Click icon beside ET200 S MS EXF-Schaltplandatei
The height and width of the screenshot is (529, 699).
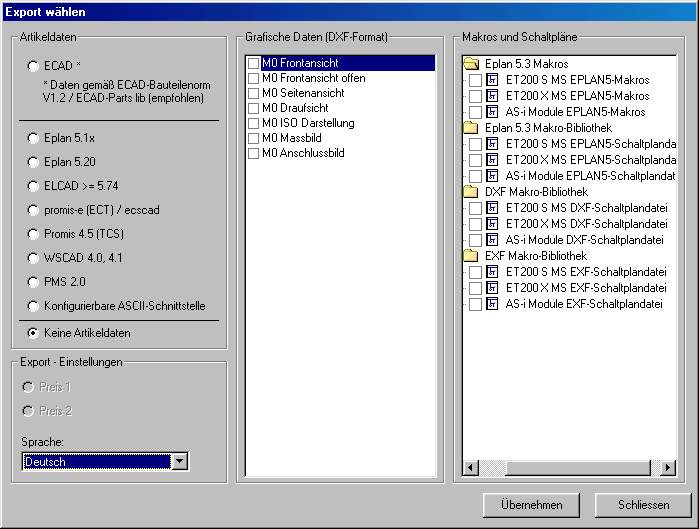coord(492,272)
